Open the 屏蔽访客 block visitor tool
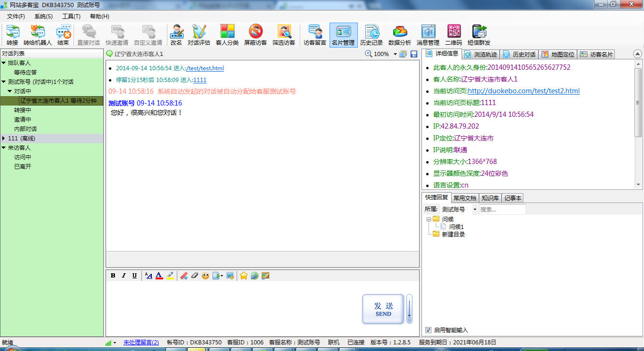The width and height of the screenshot is (644, 351). click(x=256, y=35)
